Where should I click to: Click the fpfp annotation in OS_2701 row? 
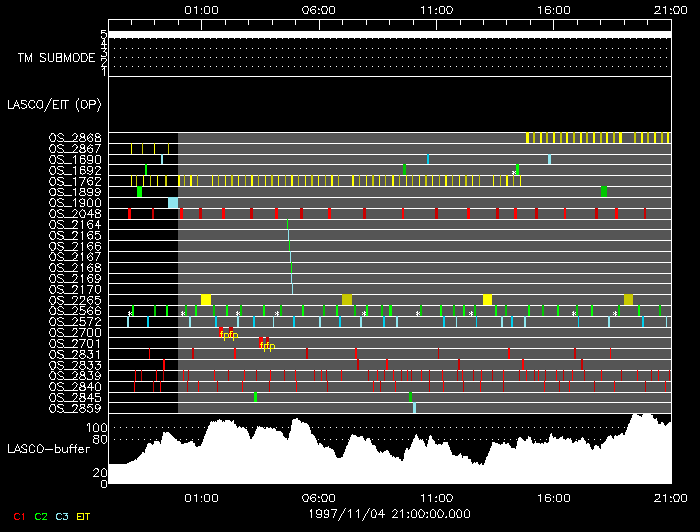(267, 345)
